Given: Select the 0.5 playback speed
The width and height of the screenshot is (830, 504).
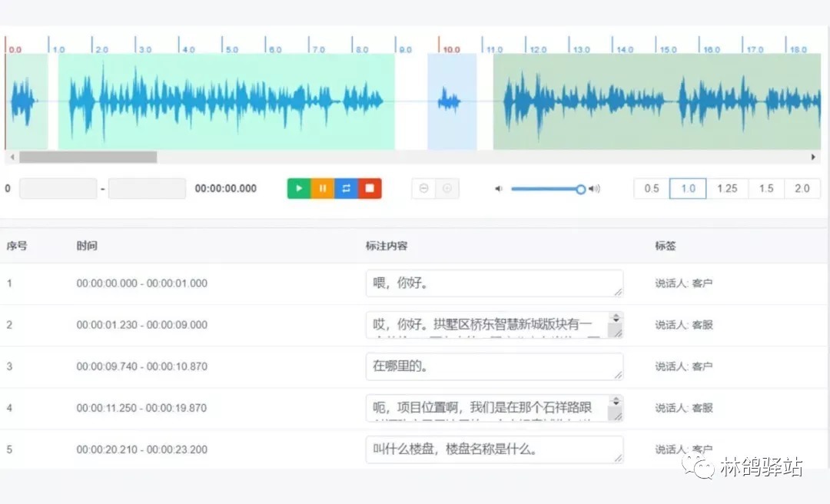Looking at the screenshot, I should pos(651,188).
